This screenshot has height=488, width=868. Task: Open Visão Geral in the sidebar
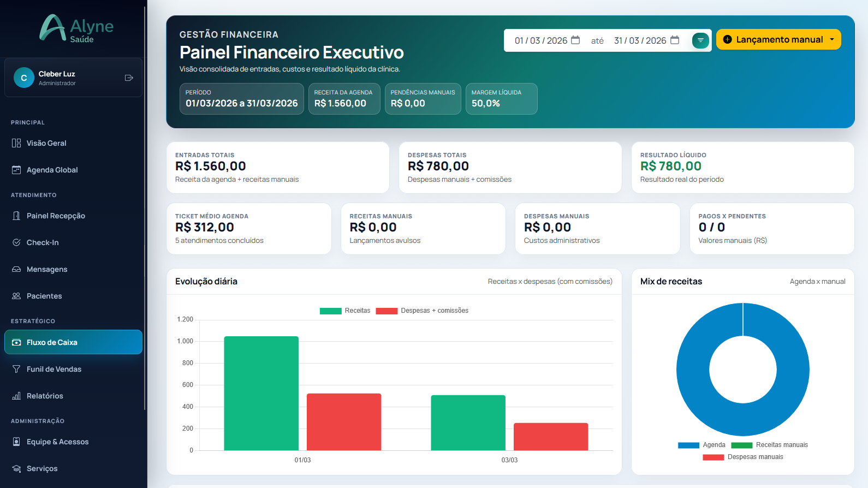tap(46, 143)
